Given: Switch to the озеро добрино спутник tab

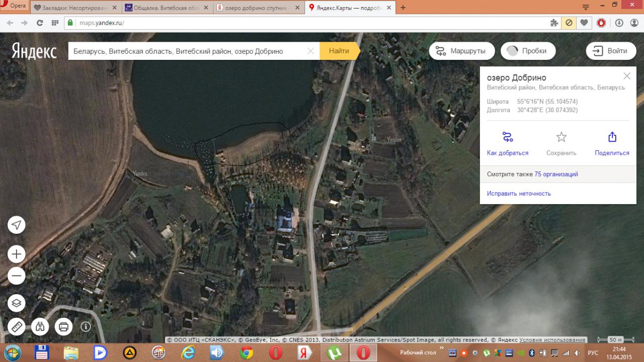Looking at the screenshot, I should (x=254, y=8).
